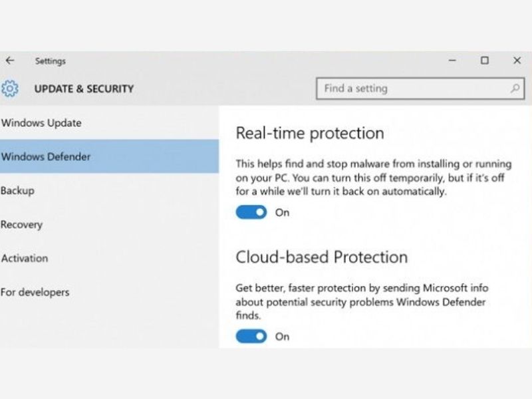Open the Windows Update section
The image size is (532, 399).
point(41,123)
